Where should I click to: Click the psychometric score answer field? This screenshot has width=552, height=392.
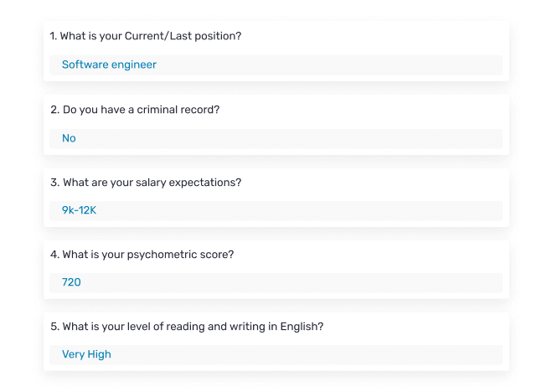click(276, 282)
